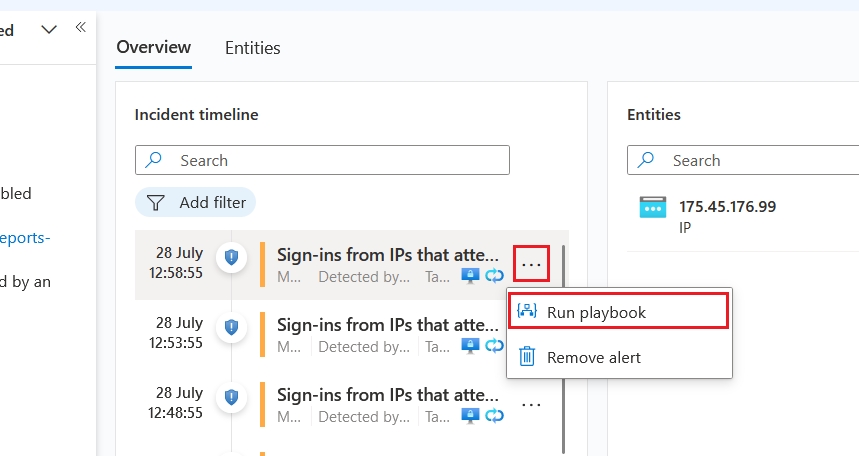This screenshot has height=456, width=859.
Task: Open more options for 12:48:55 alert
Action: coord(532,405)
